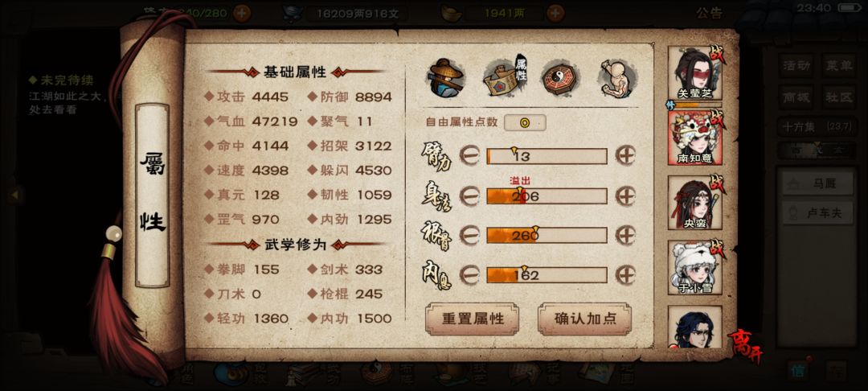Open the 公告 announcements
The image size is (868, 391).
pos(709,14)
